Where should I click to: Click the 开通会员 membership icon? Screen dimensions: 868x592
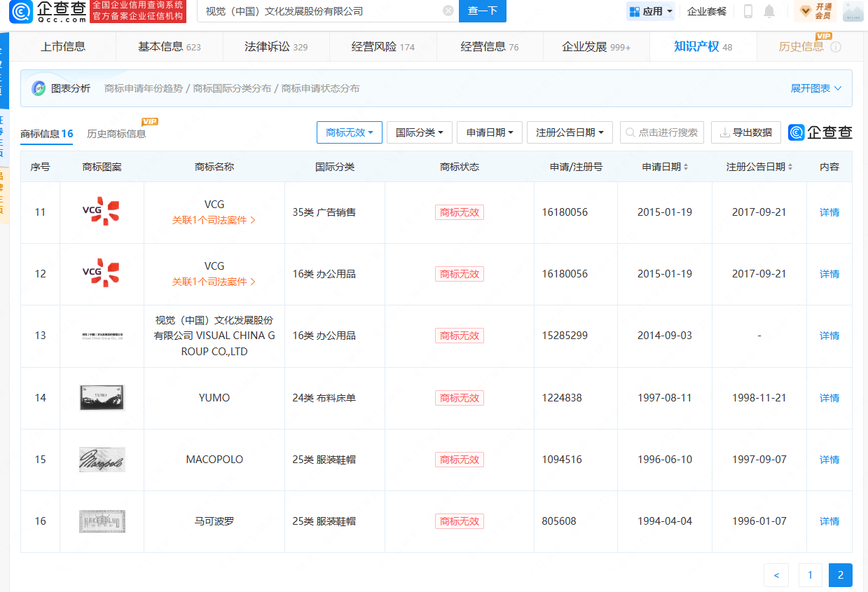click(815, 11)
